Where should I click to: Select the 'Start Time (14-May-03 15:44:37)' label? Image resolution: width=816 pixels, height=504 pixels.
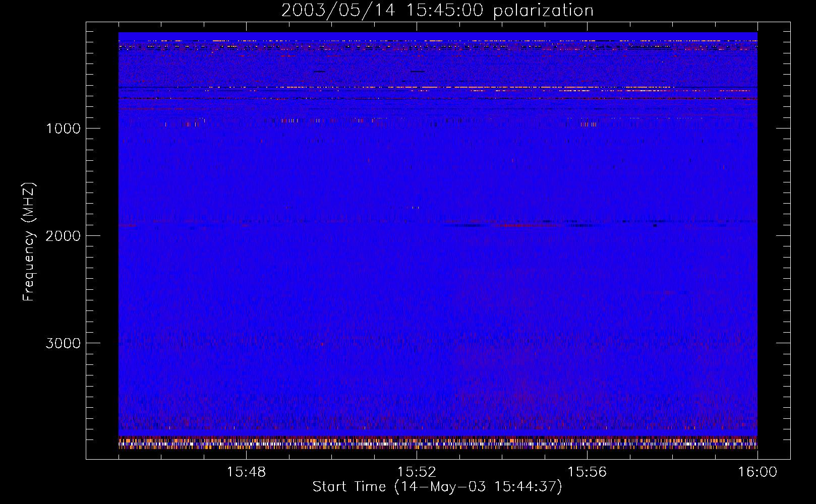click(437, 487)
